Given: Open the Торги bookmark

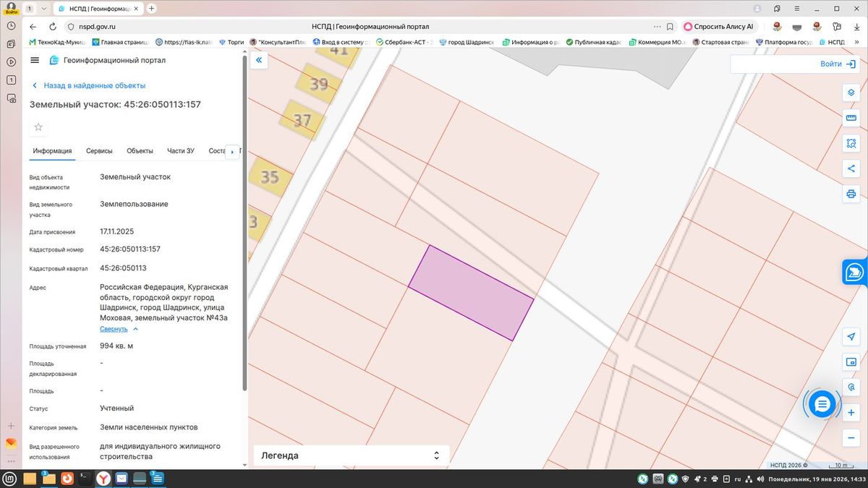Looking at the screenshot, I should tap(231, 42).
